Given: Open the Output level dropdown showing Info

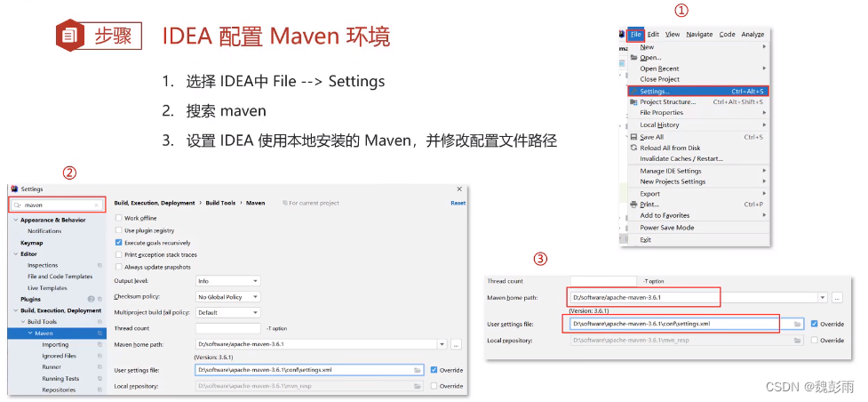Looking at the screenshot, I should coord(227,281).
